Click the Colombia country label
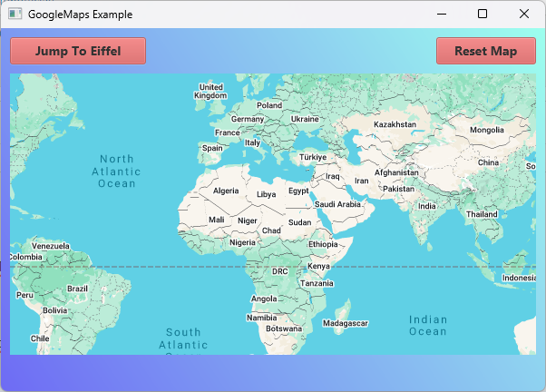The width and height of the screenshot is (546, 392). click(26, 257)
